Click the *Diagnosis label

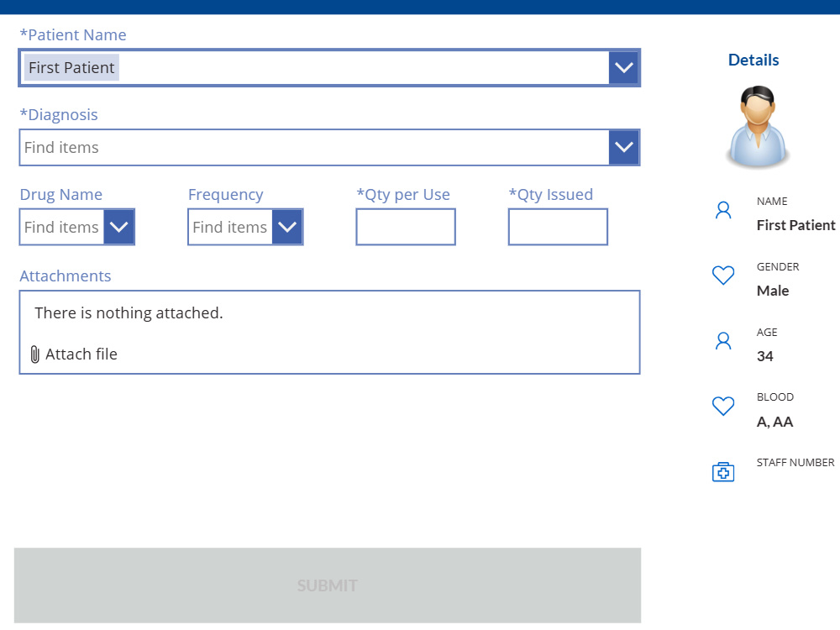[59, 115]
